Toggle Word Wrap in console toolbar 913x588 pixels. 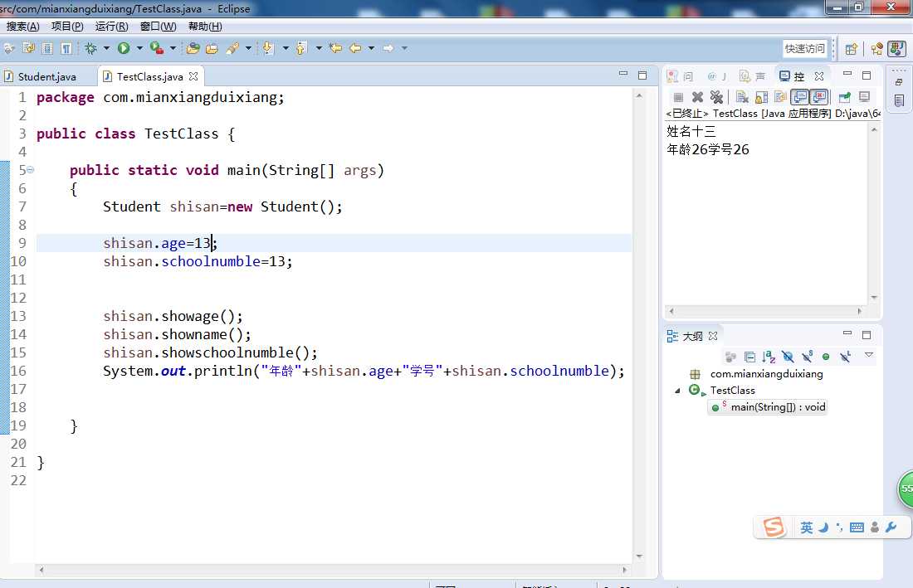pos(780,97)
